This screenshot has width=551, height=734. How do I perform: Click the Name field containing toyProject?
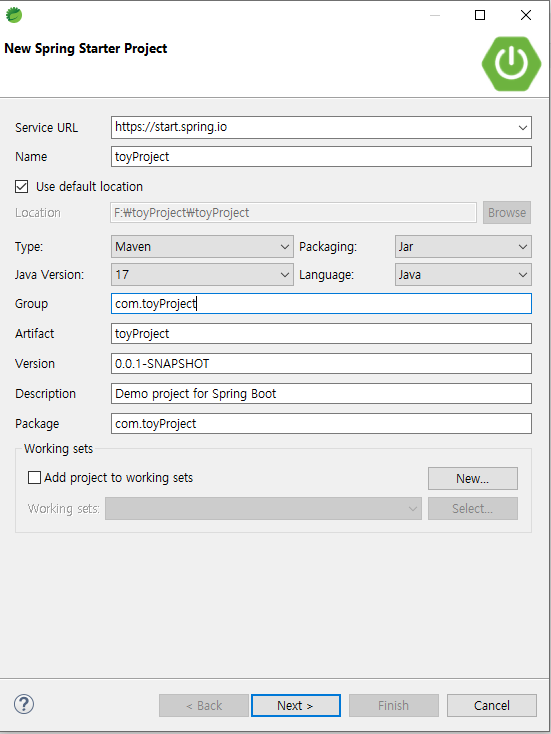(321, 156)
